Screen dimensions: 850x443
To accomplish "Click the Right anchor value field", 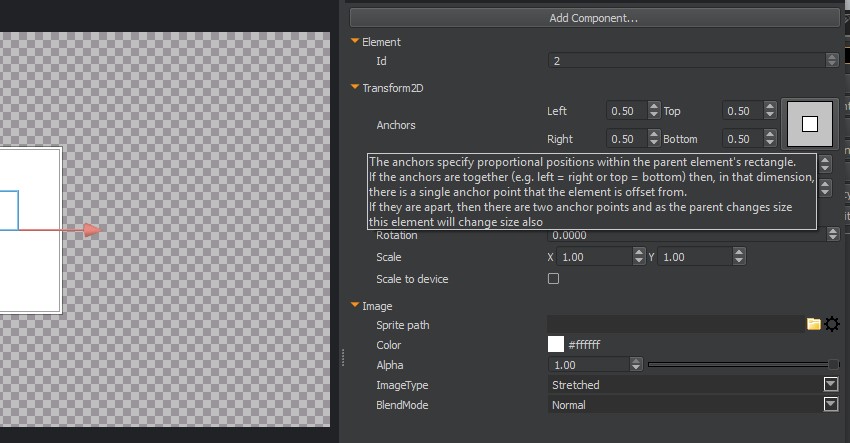I will pyautogui.click(x=627, y=139).
